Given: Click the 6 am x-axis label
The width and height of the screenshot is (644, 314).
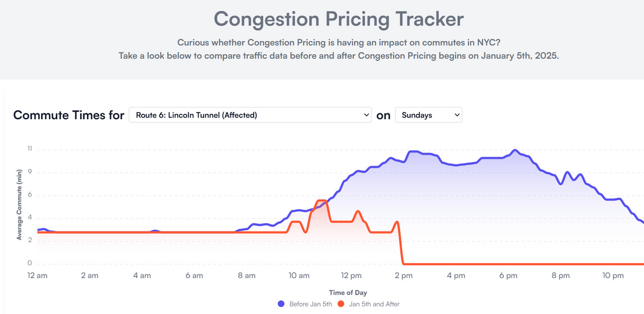Looking at the screenshot, I should [x=194, y=276].
